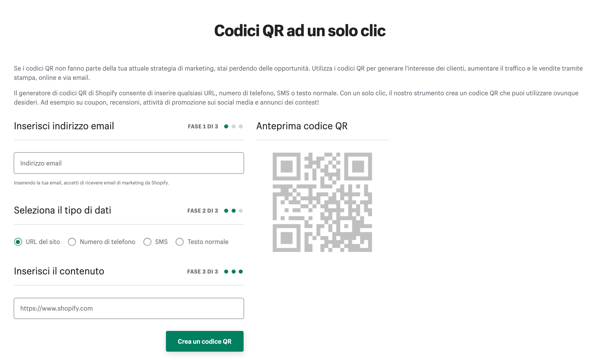Click the URL content field showing shopify.com

coord(129,308)
